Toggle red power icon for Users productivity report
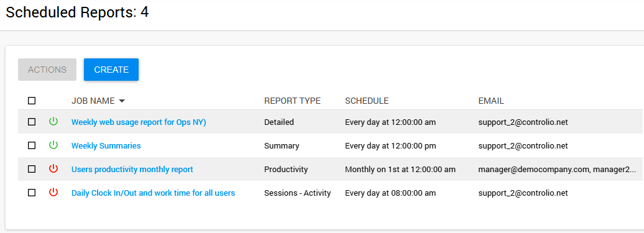644x233 pixels. tap(53, 168)
